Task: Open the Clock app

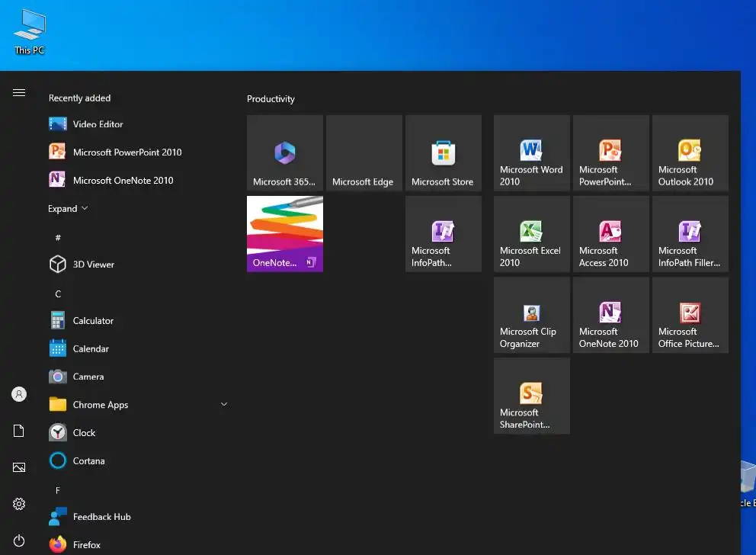Action: [139, 432]
